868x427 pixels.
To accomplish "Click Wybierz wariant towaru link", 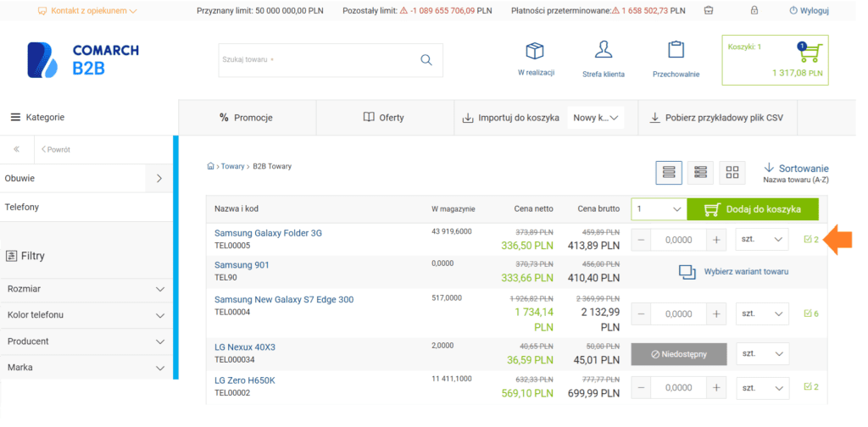I will coord(734,272).
